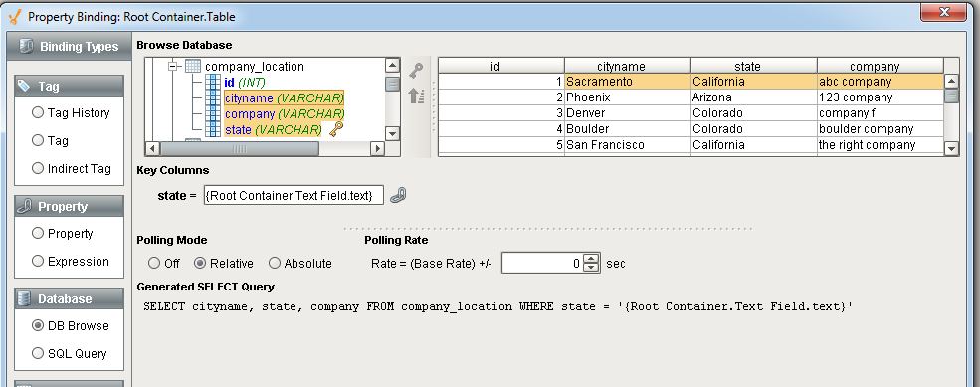The height and width of the screenshot is (387, 980).
Task: Click the data table vertical scrollbar thumb
Action: coord(951,96)
